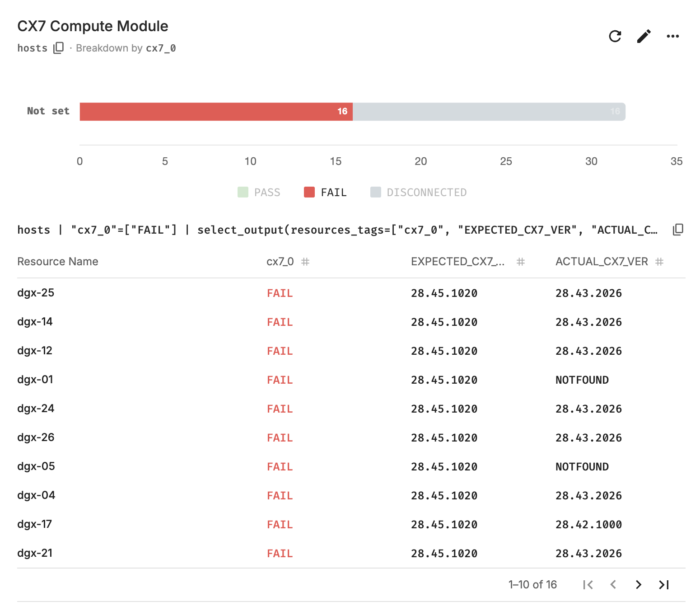Sort by the ACTUAL_CX7_VER column header
700x611 pixels.
(602, 262)
